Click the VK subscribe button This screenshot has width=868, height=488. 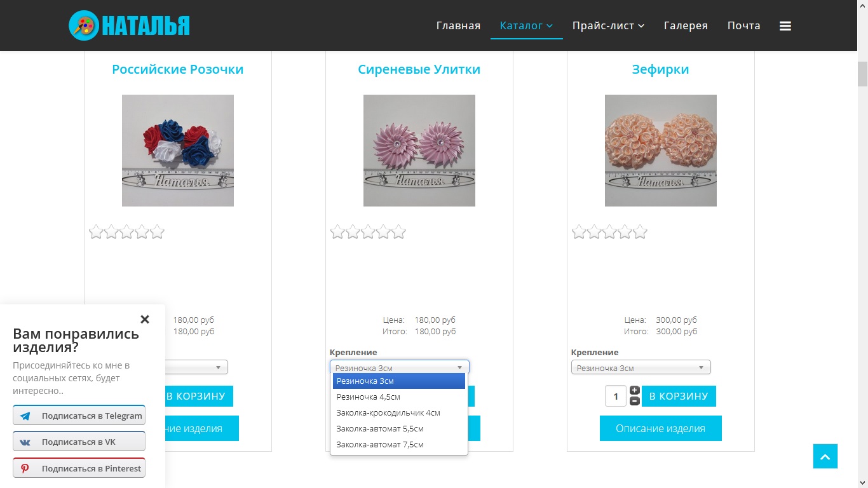point(79,442)
